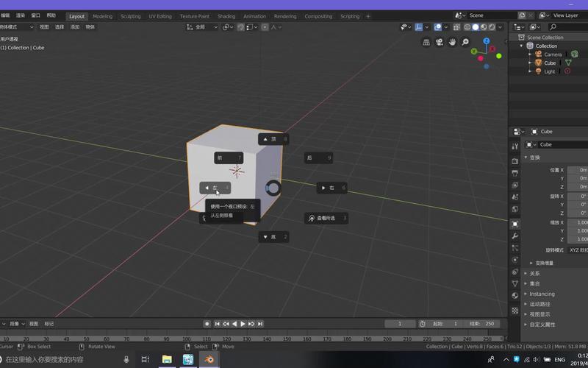Switch to camera view icon
Screen dimensions: 588x368
point(439,42)
